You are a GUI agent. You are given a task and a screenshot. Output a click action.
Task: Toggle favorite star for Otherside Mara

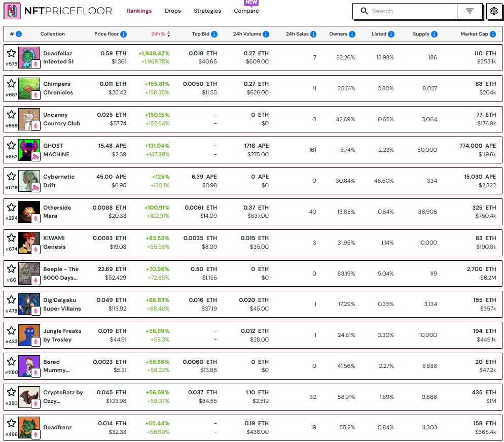tap(11, 207)
